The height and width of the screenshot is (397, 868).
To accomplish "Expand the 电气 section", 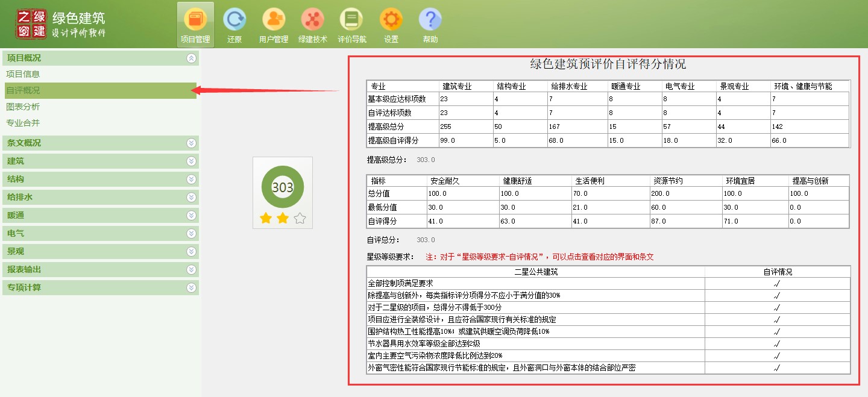I will tap(100, 233).
